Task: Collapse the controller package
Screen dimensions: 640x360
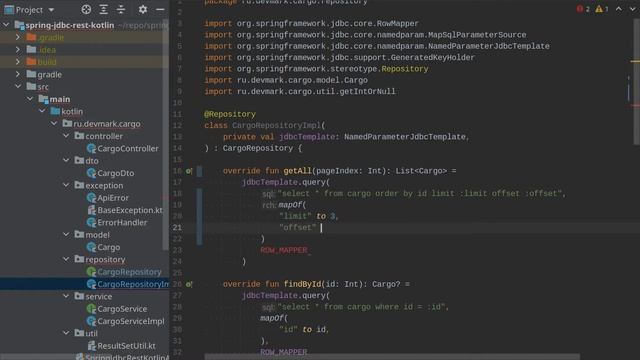Action: coord(66,136)
